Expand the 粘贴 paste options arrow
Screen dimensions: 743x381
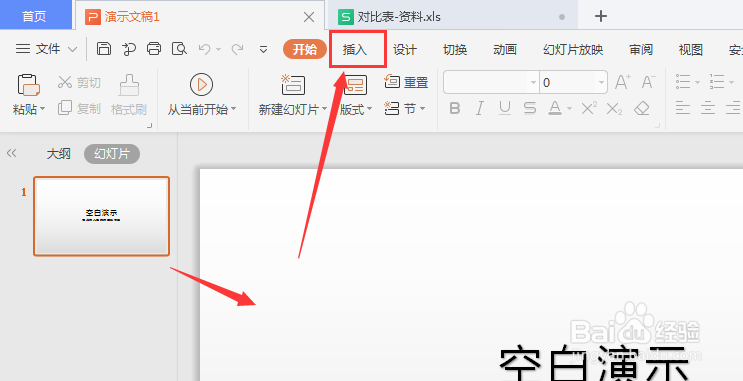coord(42,109)
